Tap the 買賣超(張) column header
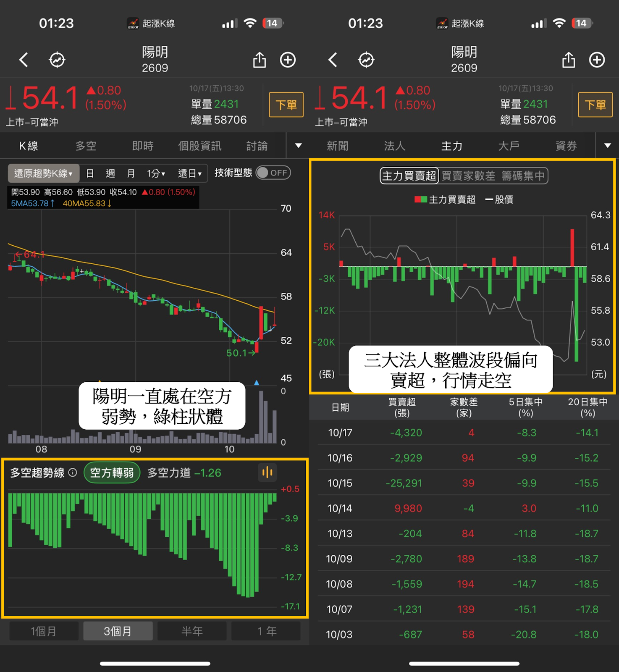Viewport: 619px width, 672px height. 402,407
